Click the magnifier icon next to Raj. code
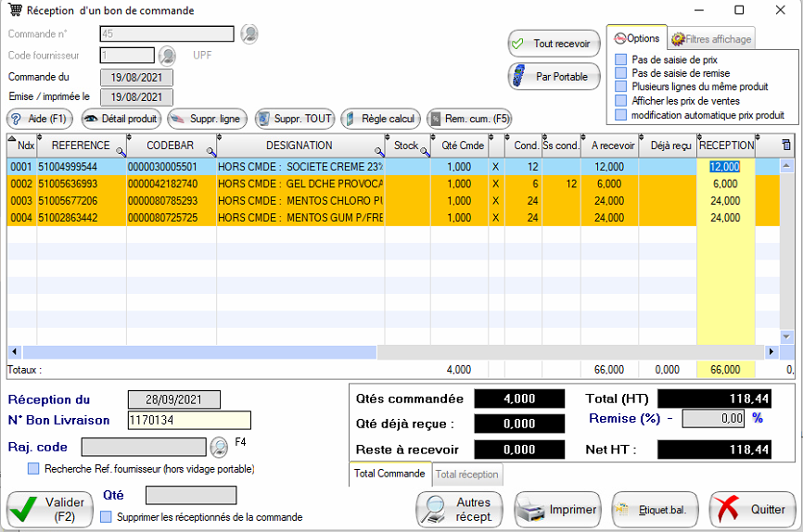 click(x=219, y=447)
